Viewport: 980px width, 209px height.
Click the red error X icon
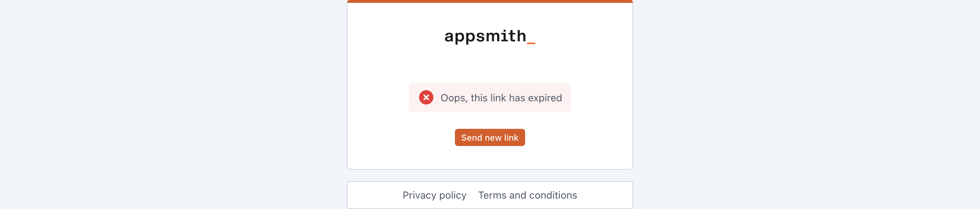[426, 98]
